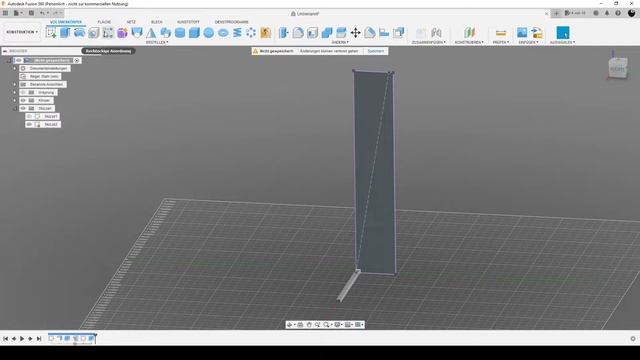Click the Offset Plane icon in Konstruieren

point(469,33)
